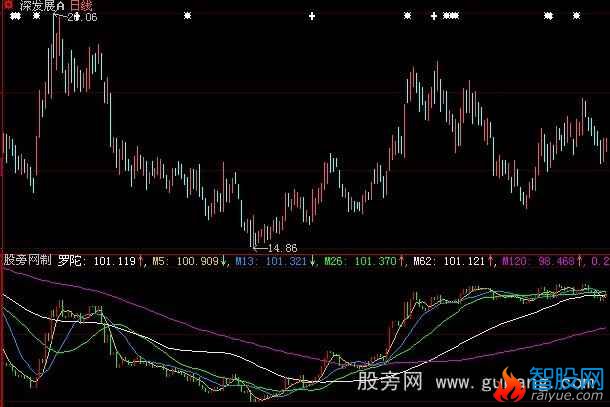Click the rightmost star marker
The height and width of the screenshot is (407, 610).
577,16
